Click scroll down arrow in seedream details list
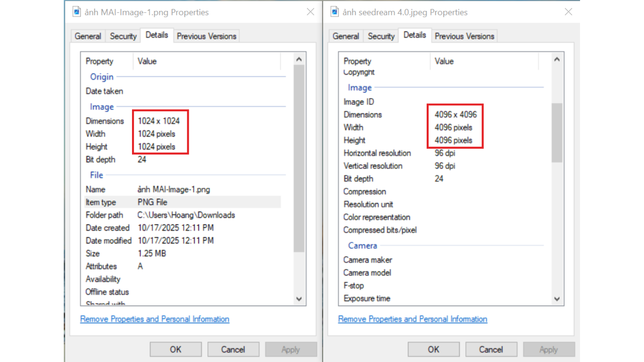This screenshot has height=362, width=644. click(x=557, y=299)
